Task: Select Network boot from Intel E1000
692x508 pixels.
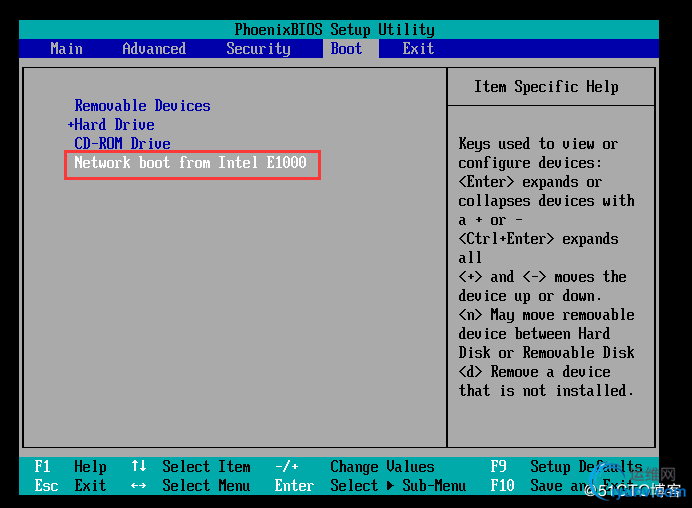Action: (x=190, y=162)
